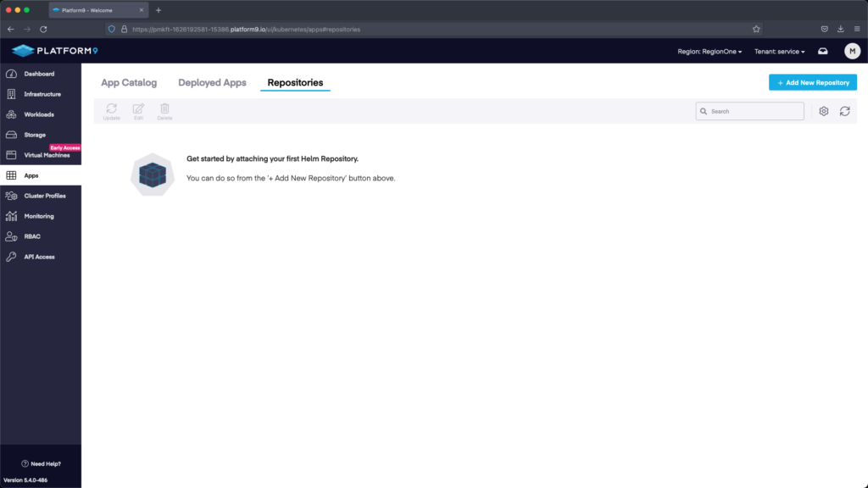Open table settings gear icon
Image resolution: width=868 pixels, height=488 pixels.
point(824,111)
